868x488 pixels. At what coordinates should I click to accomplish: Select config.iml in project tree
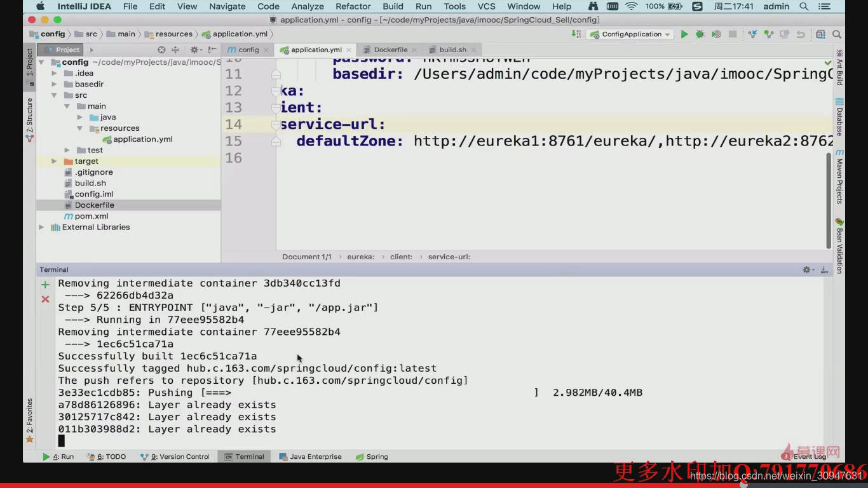[x=89, y=194]
